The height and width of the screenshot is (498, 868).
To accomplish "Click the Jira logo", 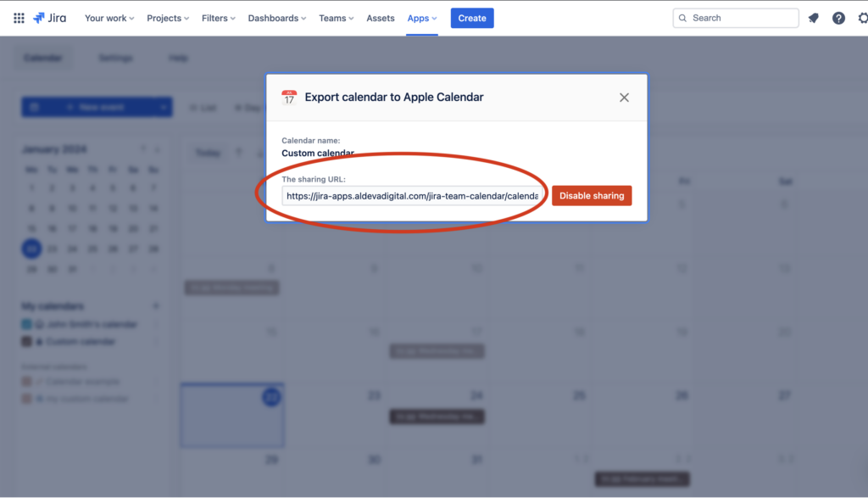I will tap(49, 18).
